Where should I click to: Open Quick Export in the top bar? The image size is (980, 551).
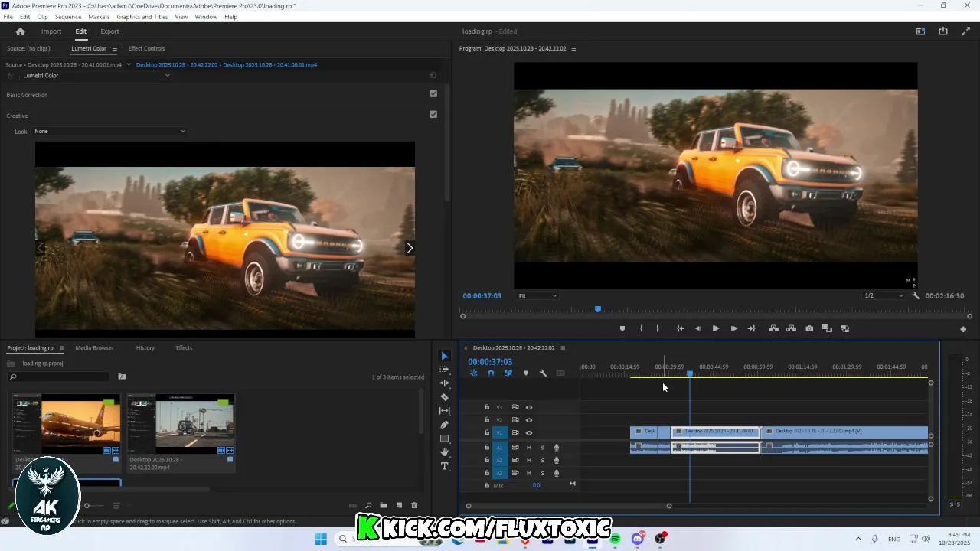point(943,31)
